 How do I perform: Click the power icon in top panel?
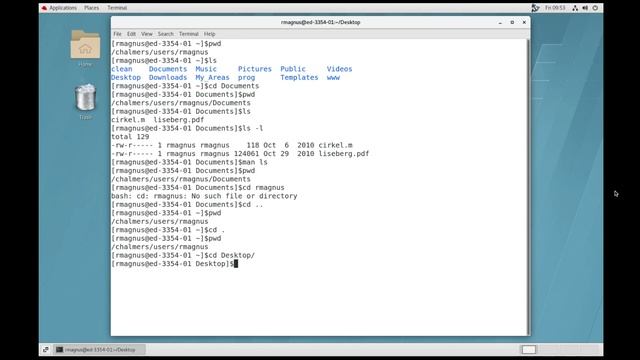coord(595,8)
